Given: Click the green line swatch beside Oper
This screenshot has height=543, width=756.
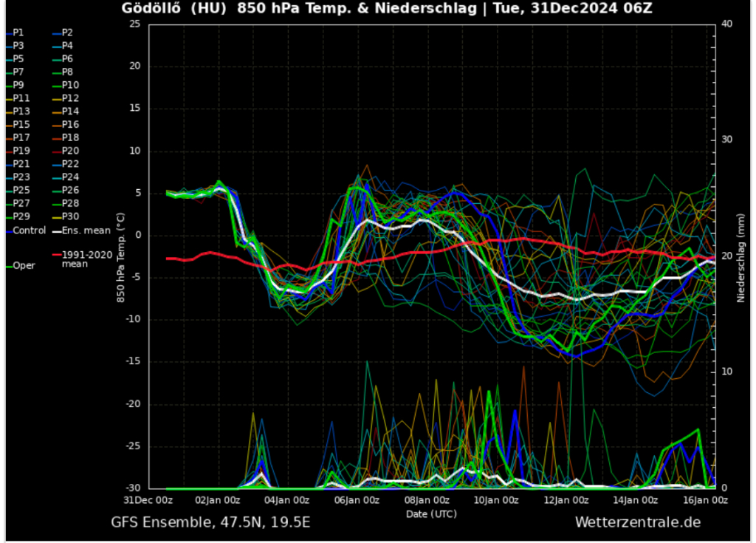Looking at the screenshot, I should 8,266.
